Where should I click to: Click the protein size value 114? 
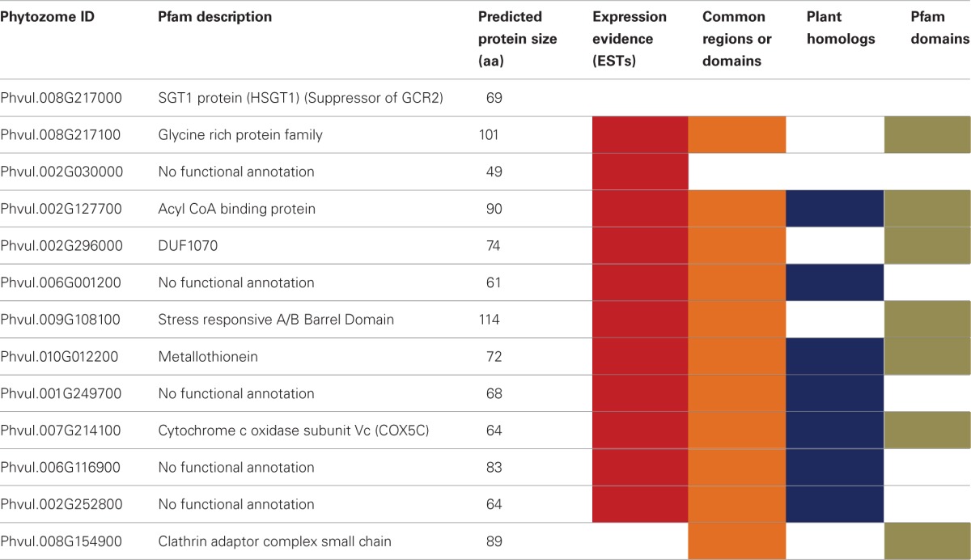pyautogui.click(x=490, y=320)
